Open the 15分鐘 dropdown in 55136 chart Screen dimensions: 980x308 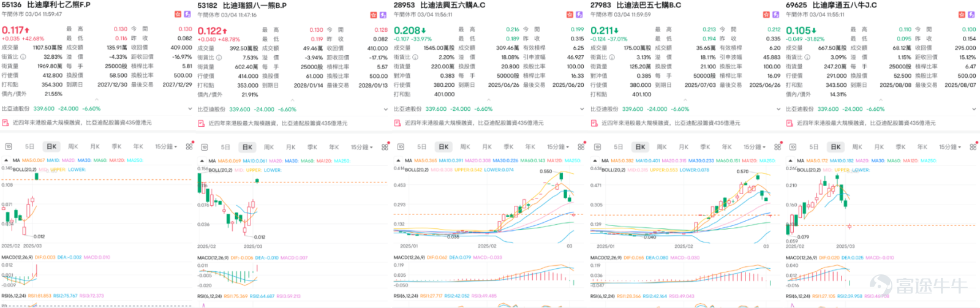click(x=166, y=147)
